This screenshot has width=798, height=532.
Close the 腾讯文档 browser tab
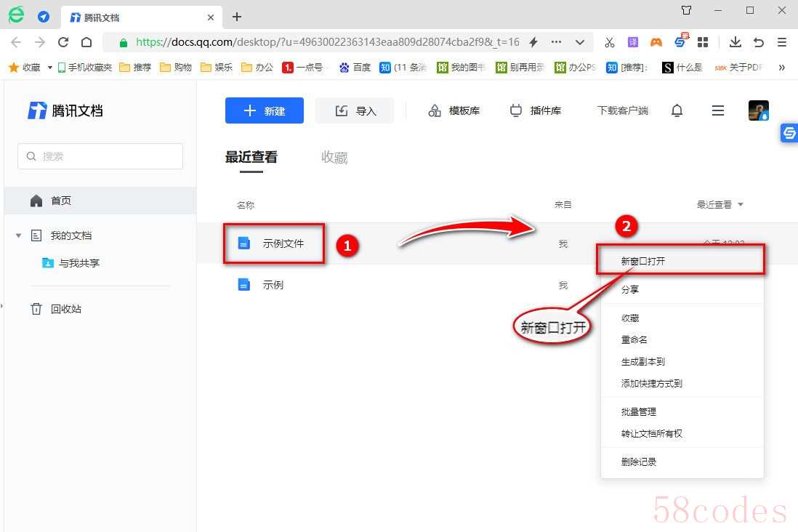pos(211,17)
